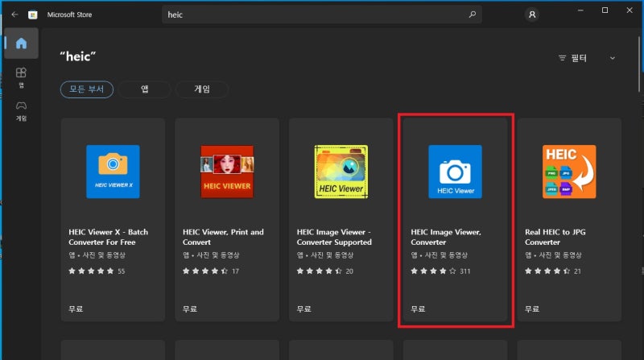
Task: Open HEIC Viewer X - Batch Converter title
Action: pos(109,237)
